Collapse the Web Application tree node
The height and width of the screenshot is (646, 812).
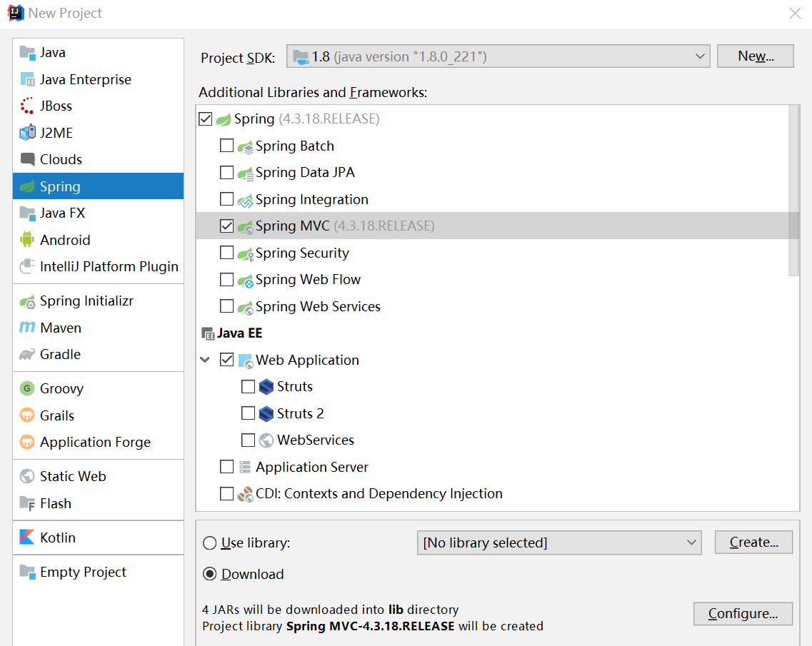point(205,360)
